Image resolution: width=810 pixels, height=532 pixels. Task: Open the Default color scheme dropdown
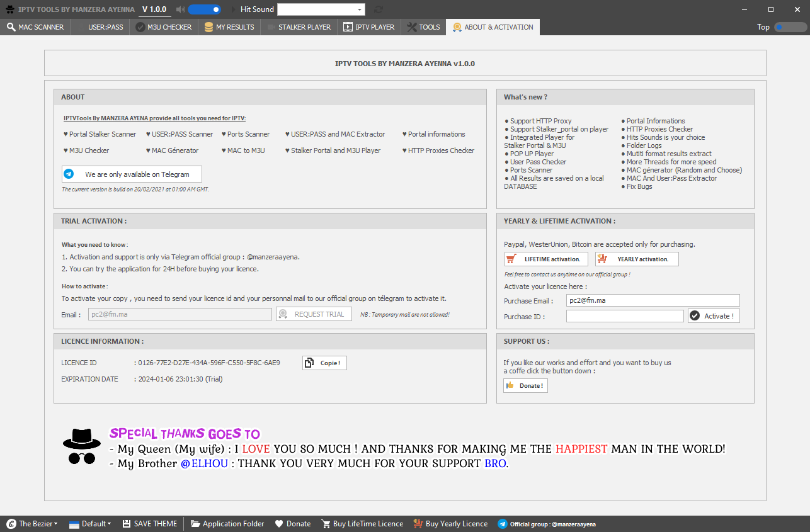click(x=90, y=524)
